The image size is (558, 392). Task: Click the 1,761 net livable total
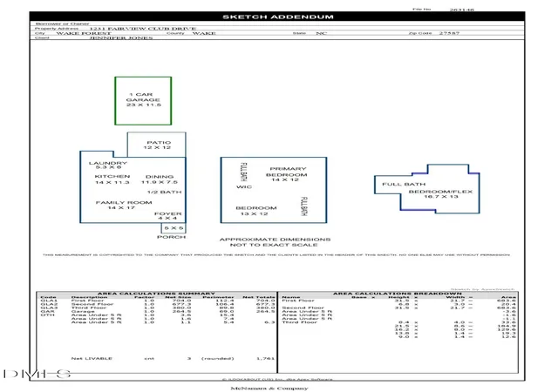(x=265, y=359)
